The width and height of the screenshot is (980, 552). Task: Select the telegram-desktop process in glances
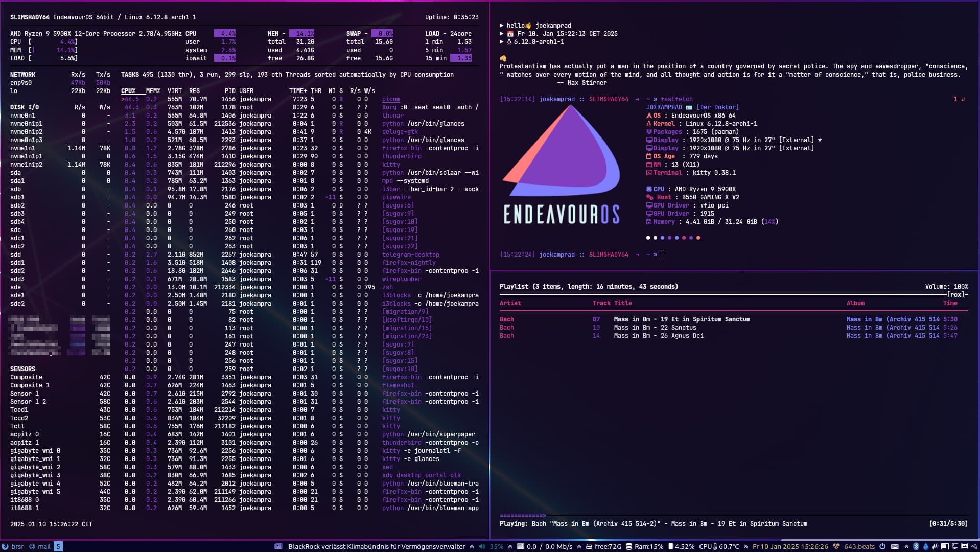tap(300, 255)
